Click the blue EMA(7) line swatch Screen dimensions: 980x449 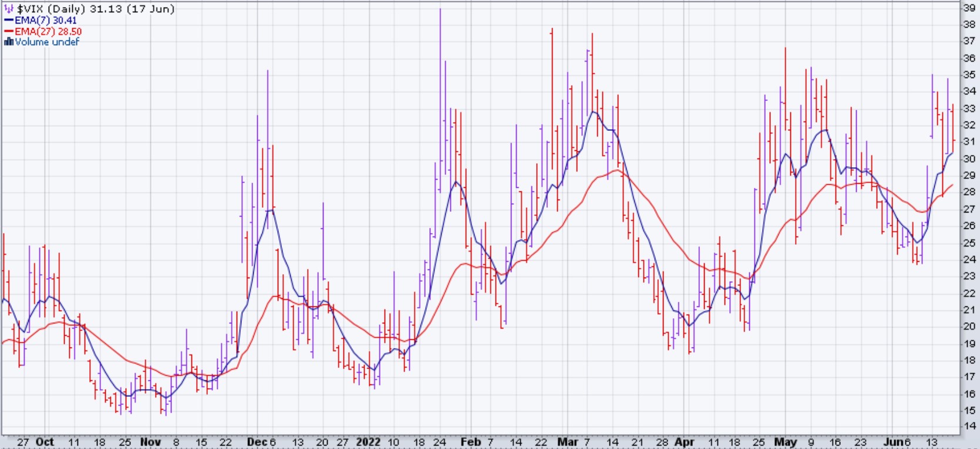9,21
